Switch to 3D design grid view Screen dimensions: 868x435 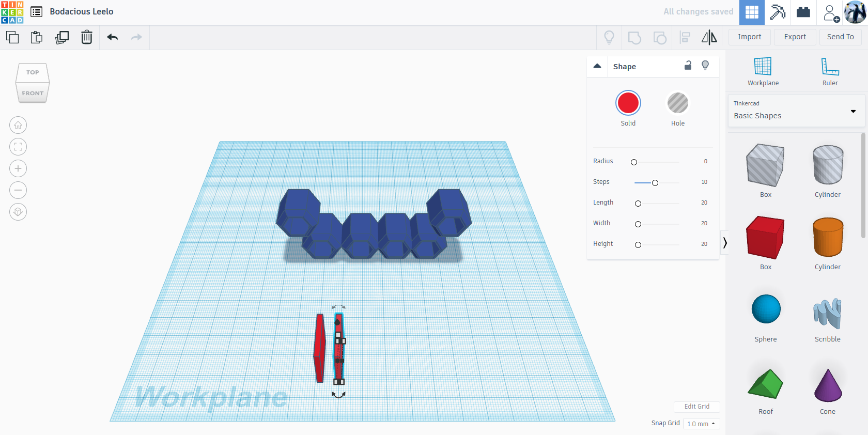pyautogui.click(x=752, y=12)
